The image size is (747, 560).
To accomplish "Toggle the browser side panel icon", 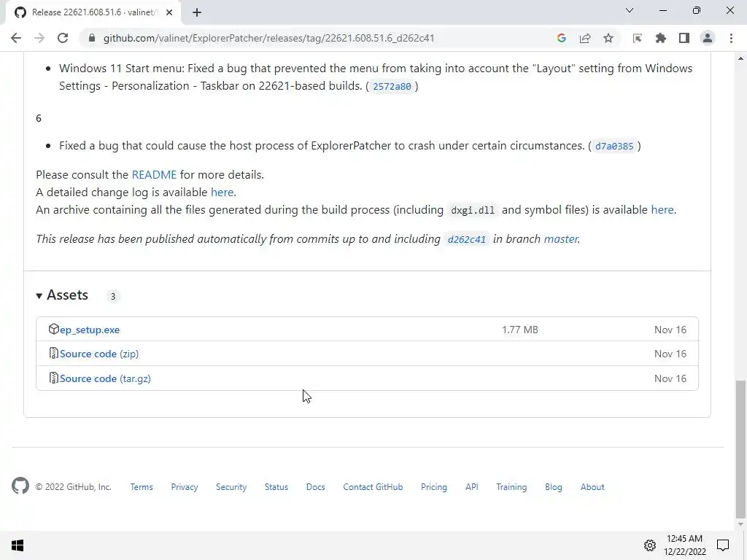I will point(684,38).
